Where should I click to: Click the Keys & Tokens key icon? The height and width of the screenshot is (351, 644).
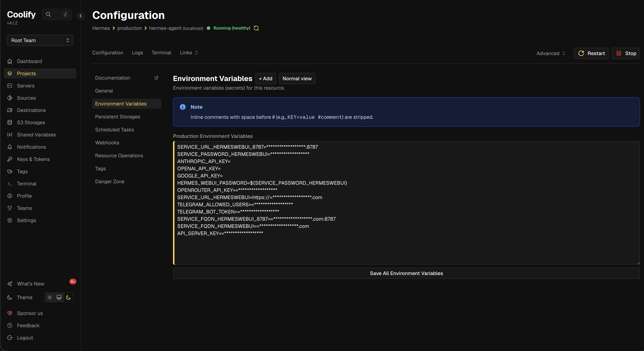[x=10, y=159]
